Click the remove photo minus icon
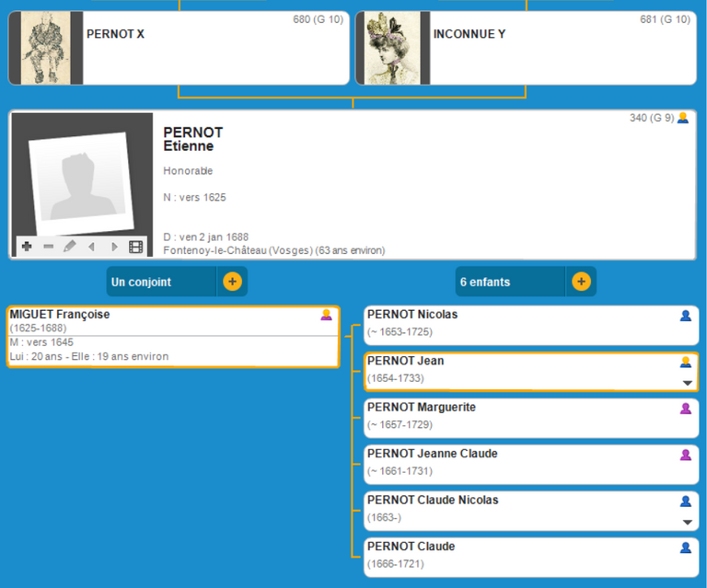The height and width of the screenshot is (588, 707). point(48,247)
